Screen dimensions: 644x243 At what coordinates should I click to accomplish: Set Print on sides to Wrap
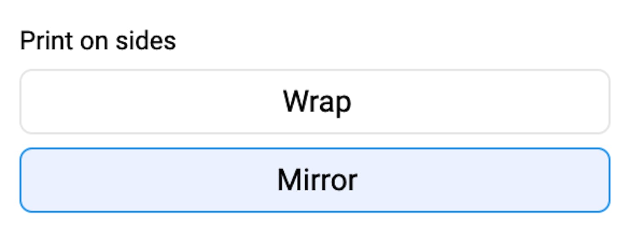point(315,102)
